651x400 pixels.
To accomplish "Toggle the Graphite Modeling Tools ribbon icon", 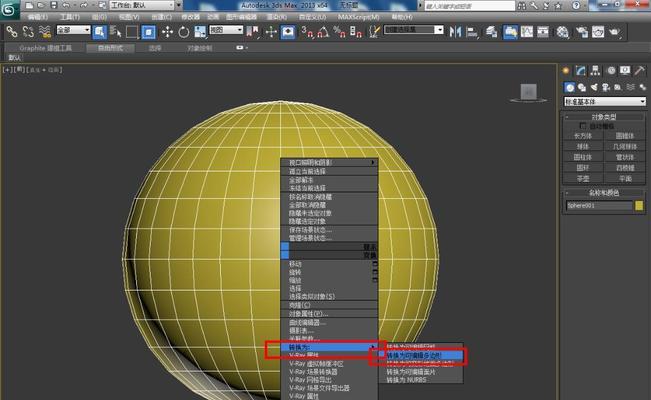I will click(x=510, y=32).
